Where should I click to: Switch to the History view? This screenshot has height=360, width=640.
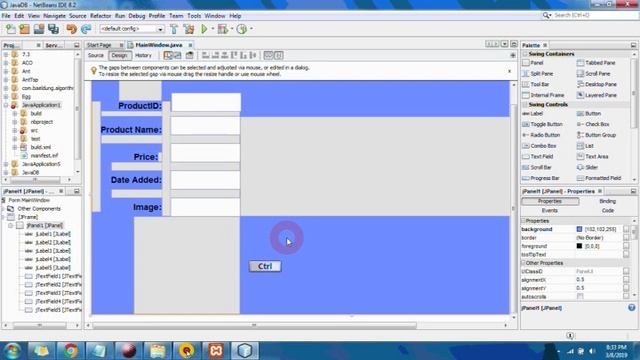click(x=143, y=56)
